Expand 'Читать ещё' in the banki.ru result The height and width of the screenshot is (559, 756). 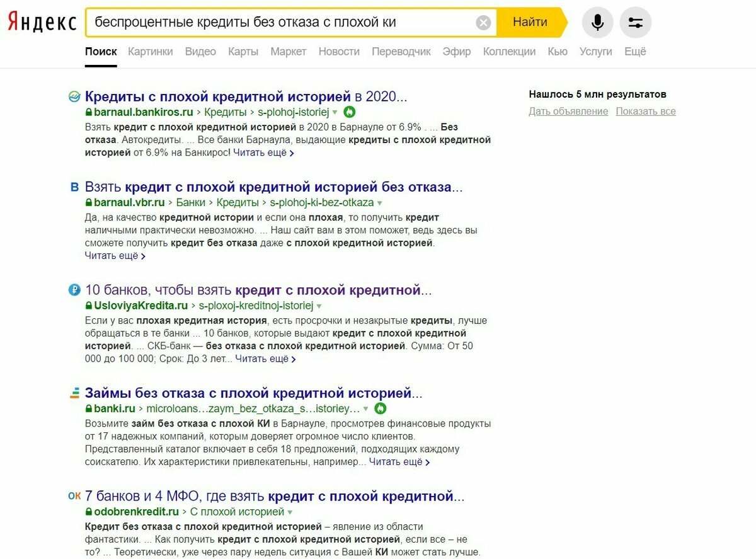399,462
